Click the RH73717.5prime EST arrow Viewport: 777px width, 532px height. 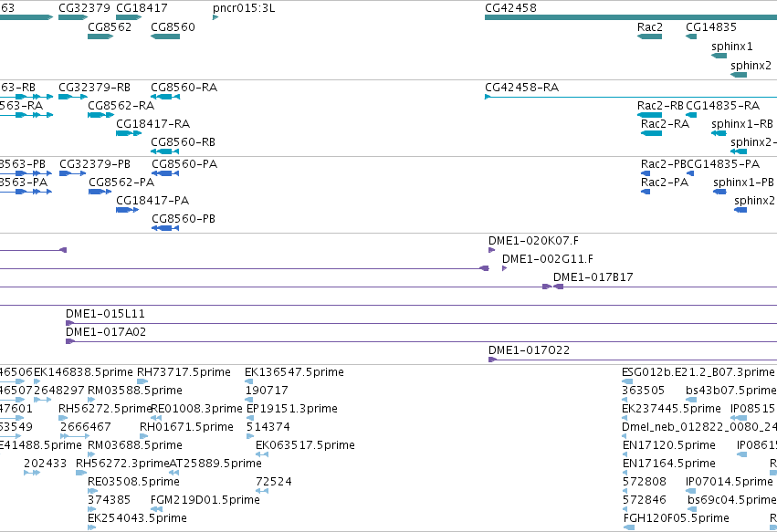tap(142, 381)
